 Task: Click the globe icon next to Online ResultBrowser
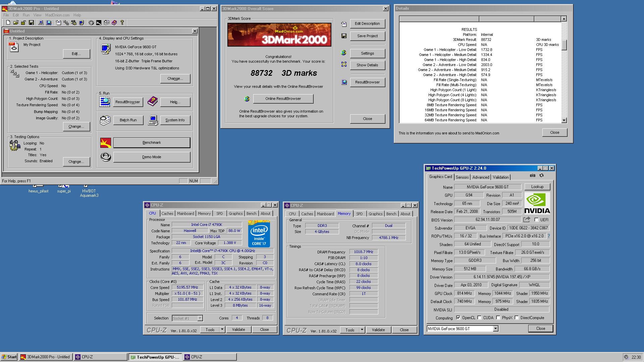[247, 99]
